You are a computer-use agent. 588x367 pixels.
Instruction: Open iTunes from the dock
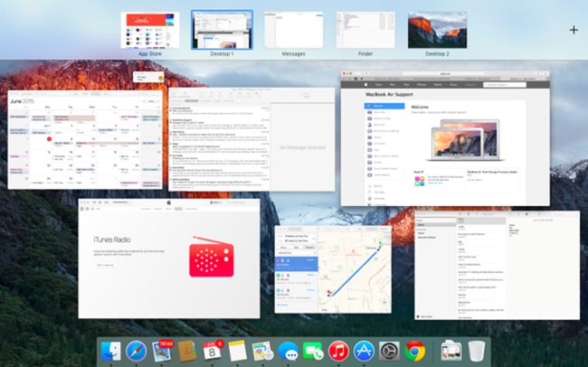tap(338, 352)
